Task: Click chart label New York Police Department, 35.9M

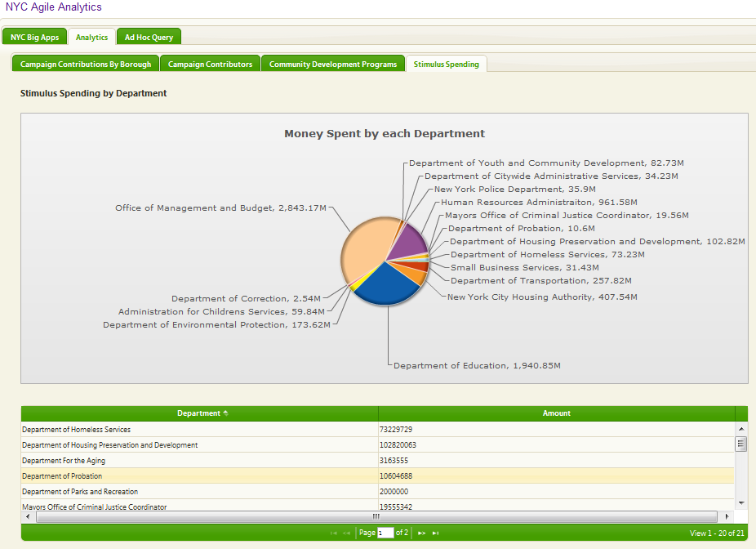Action: click(x=515, y=189)
